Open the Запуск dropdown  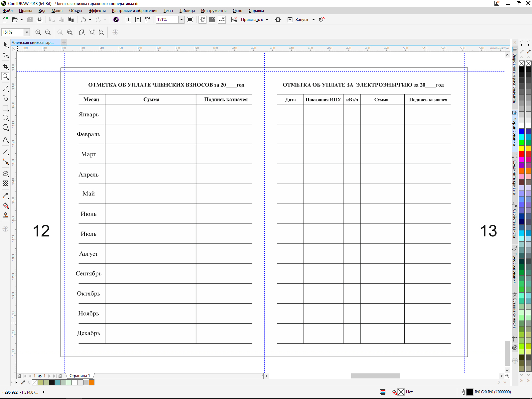pos(313,20)
